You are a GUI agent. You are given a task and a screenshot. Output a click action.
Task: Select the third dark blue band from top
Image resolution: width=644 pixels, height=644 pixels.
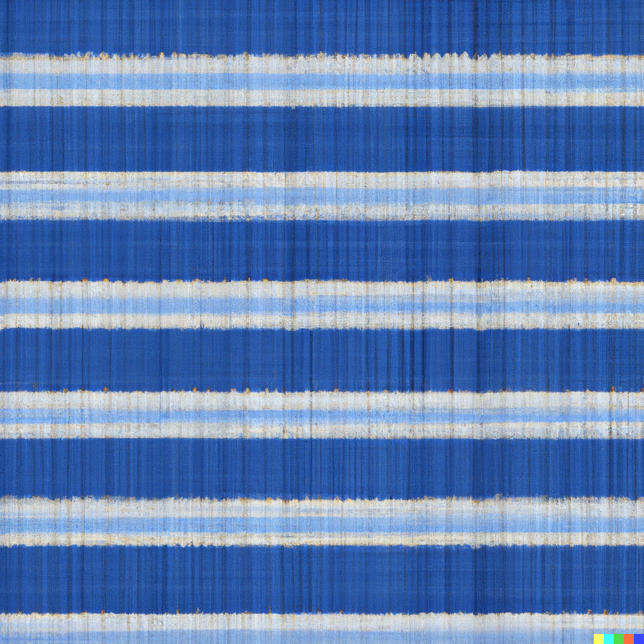point(322,250)
